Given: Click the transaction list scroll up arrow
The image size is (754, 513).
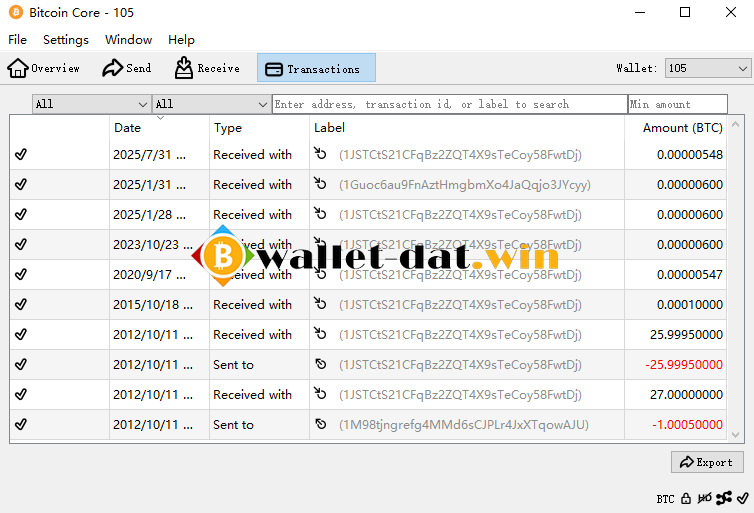Looking at the screenshot, I should pos(735,124).
